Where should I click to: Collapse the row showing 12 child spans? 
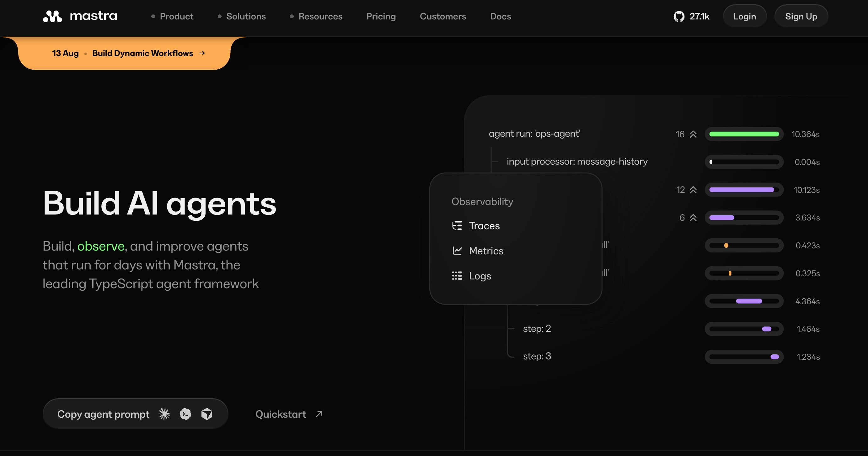693,190
